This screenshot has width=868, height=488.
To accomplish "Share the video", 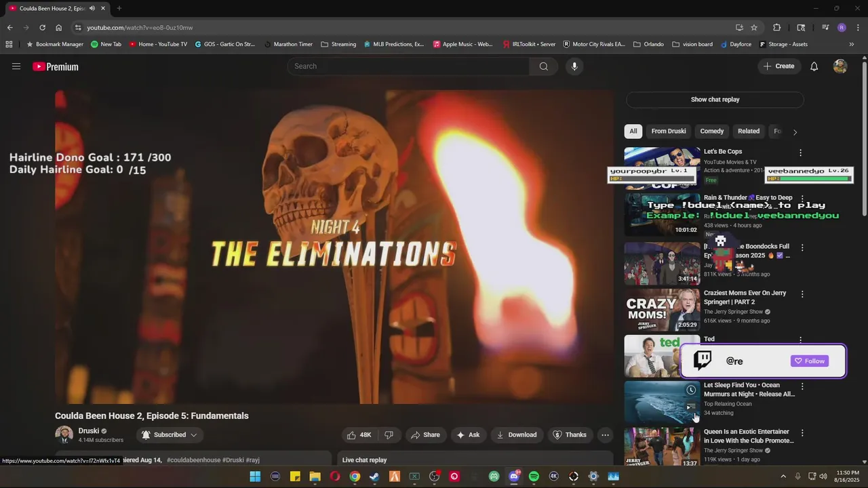I will (425, 435).
